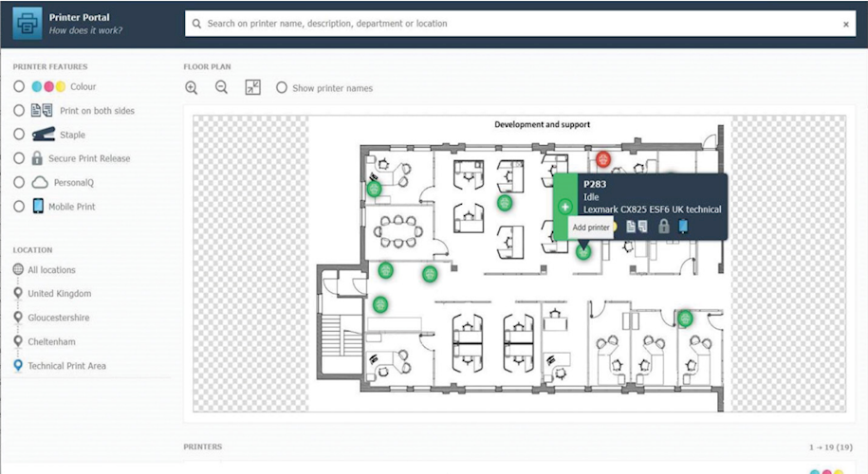Click the Colour dots icon

[x=48, y=86]
